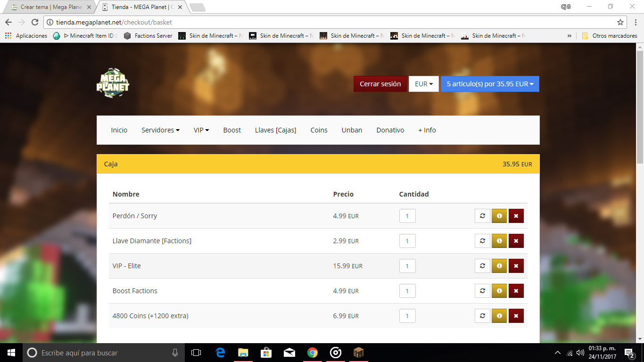
Task: Open Microsoft Store from the taskbar
Action: coord(266,353)
